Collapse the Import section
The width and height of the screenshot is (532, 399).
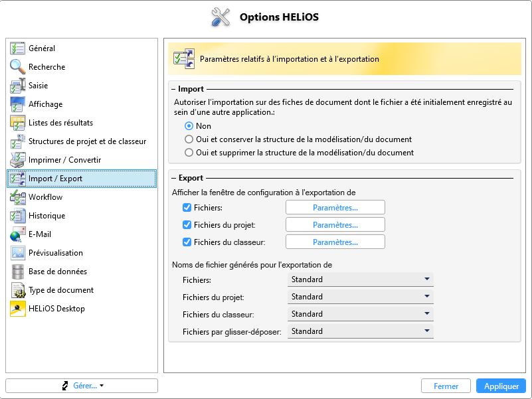174,89
